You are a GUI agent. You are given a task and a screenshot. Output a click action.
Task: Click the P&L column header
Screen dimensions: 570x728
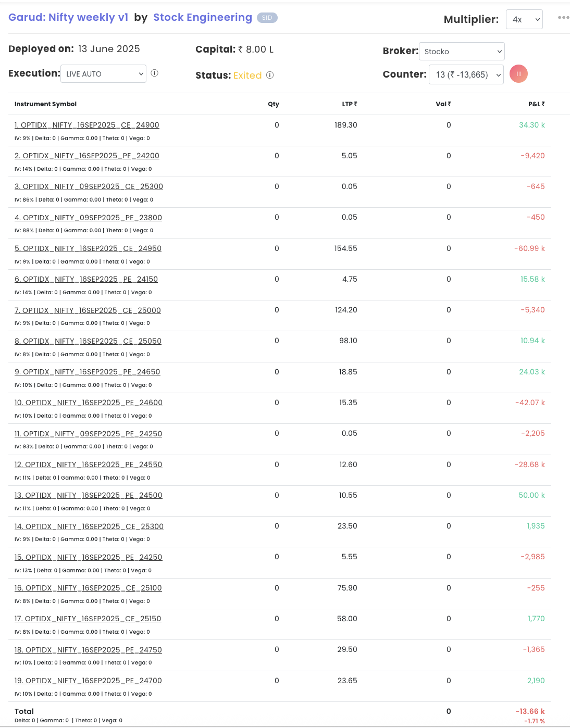536,104
